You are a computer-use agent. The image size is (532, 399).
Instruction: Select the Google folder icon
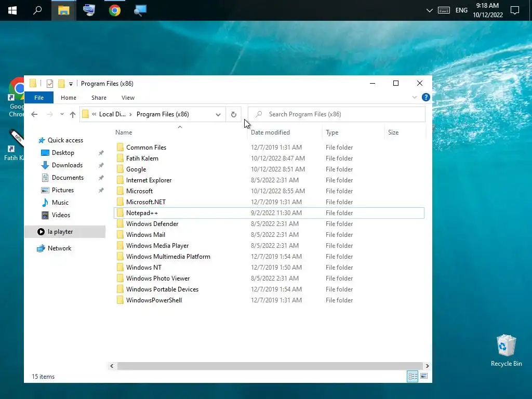point(120,169)
